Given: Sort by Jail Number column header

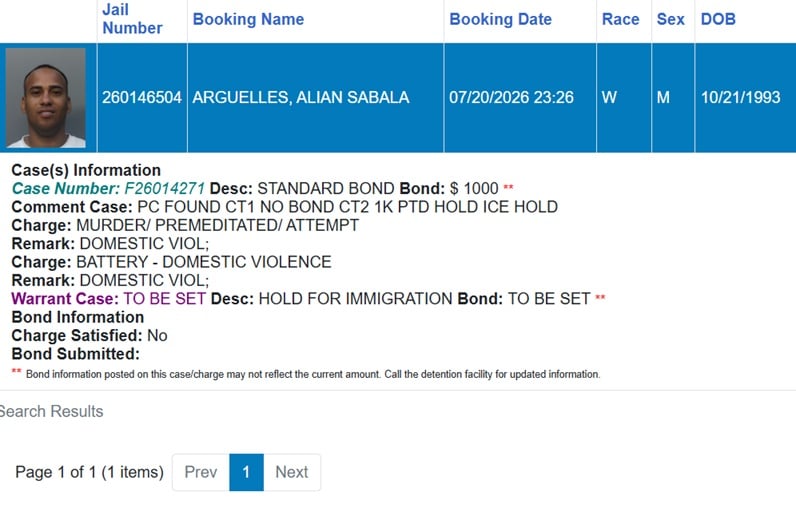Looking at the screenshot, I should (x=132, y=19).
